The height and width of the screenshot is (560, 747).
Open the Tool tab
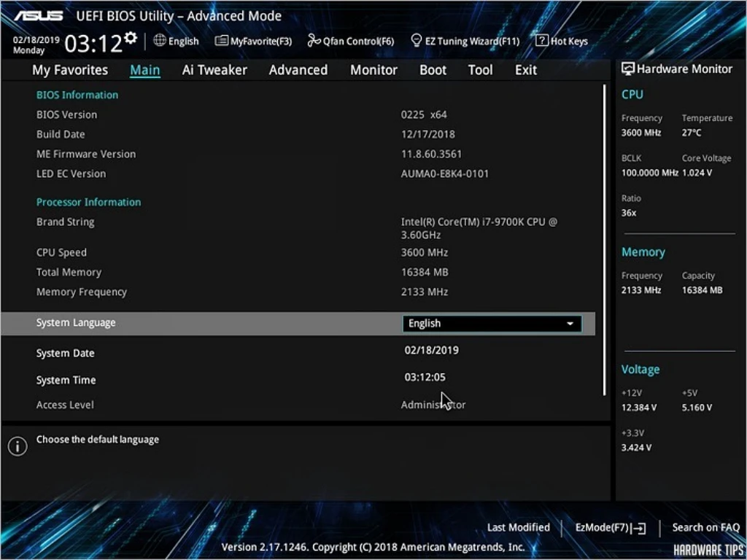pyautogui.click(x=480, y=70)
